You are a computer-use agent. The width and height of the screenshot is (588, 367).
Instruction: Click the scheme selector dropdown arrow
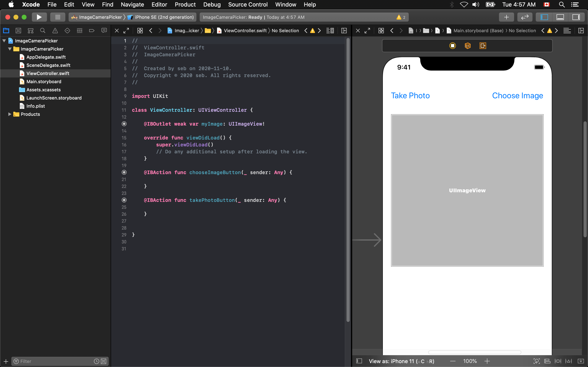click(125, 17)
